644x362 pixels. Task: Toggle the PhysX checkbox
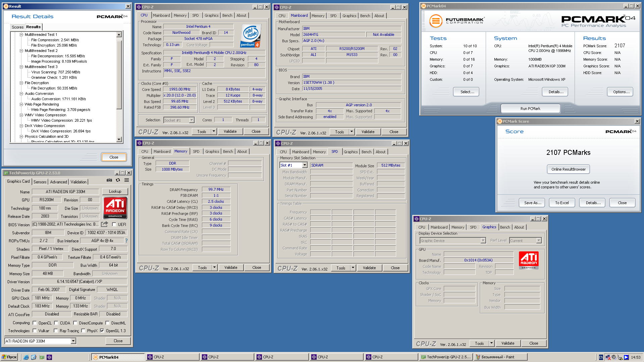tap(83, 331)
